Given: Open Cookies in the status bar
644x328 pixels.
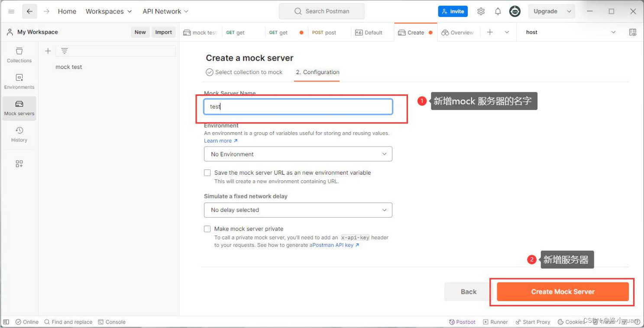Looking at the screenshot, I should 571,322.
